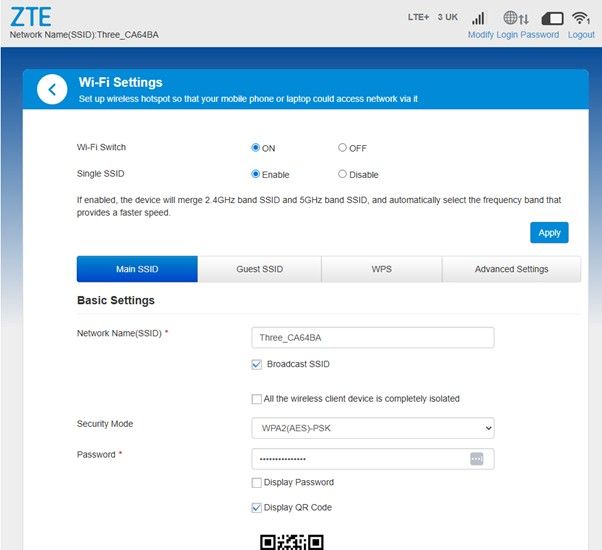The height and width of the screenshot is (550, 602).
Task: Click the back arrow icon
Action: 52,89
